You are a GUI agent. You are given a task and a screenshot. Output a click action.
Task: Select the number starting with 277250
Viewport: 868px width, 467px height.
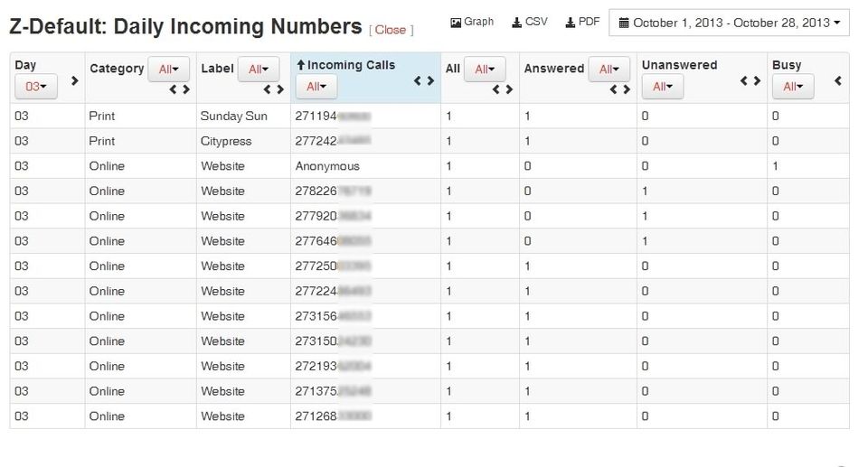tap(333, 266)
